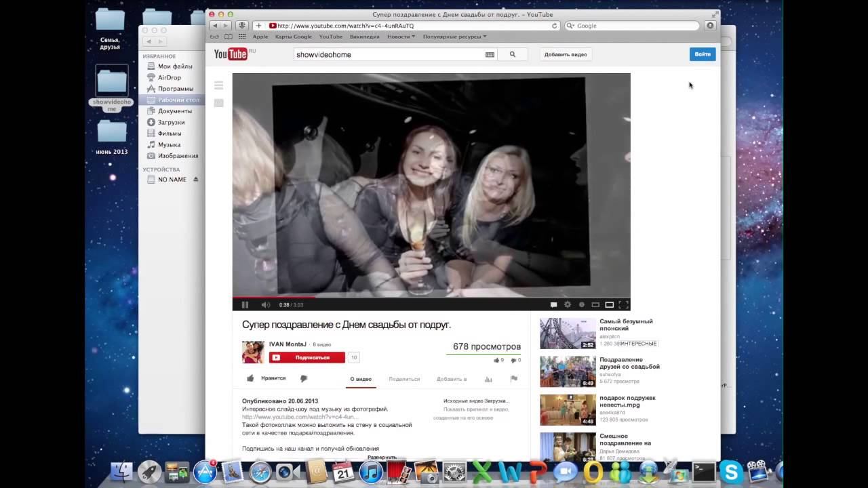The height and width of the screenshot is (488, 868).
Task: Open подарок подружек невесты.mpg video title
Action: 627,401
